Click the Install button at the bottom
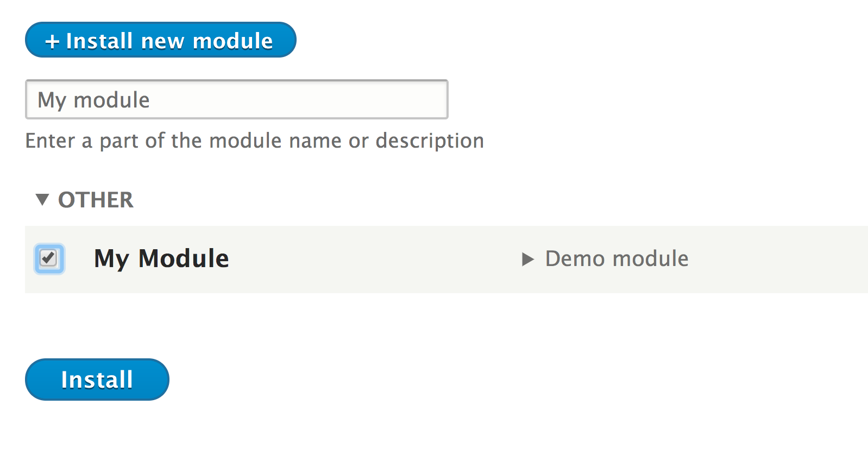868x468 pixels. point(97,380)
